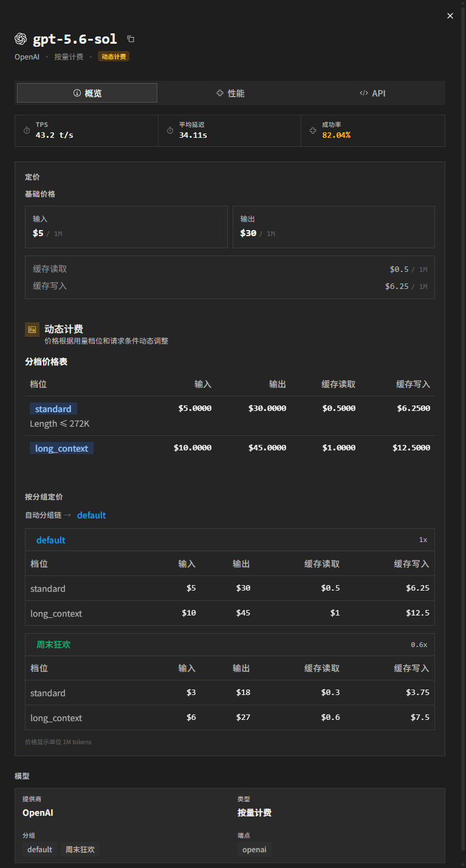Screen dimensions: 466x868
Task: Click the openai endpoint chip
Action: click(x=254, y=849)
